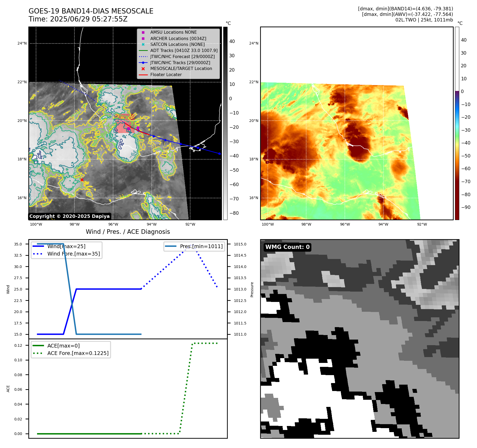Screen dimensions: 477x448
Task: Click the red X mesoscale target marker on map
Action: [82, 180]
